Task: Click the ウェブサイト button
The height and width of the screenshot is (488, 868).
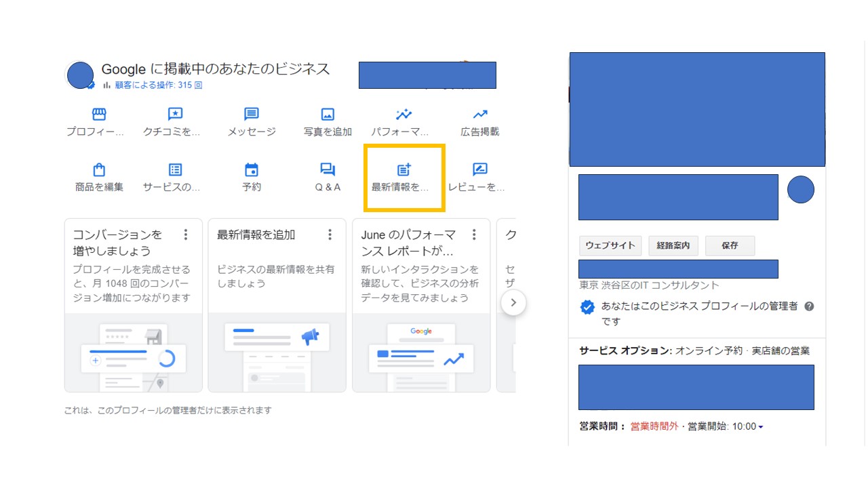Action: (610, 245)
